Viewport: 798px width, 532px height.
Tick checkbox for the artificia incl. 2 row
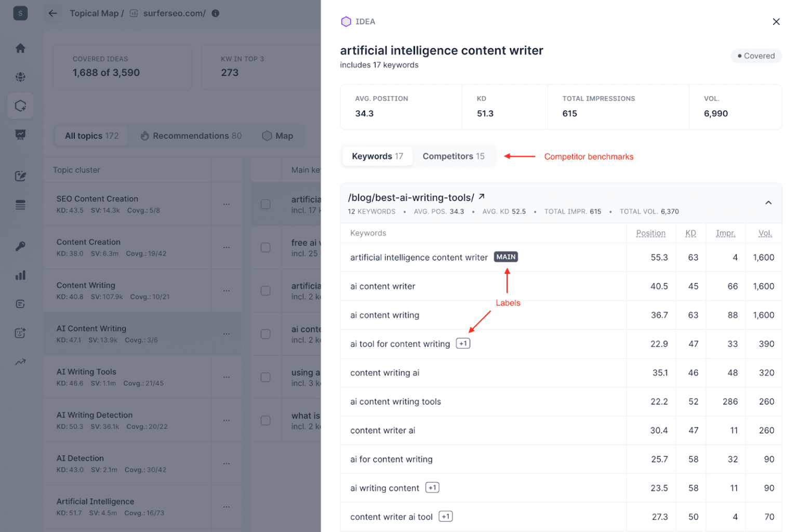[x=265, y=290]
